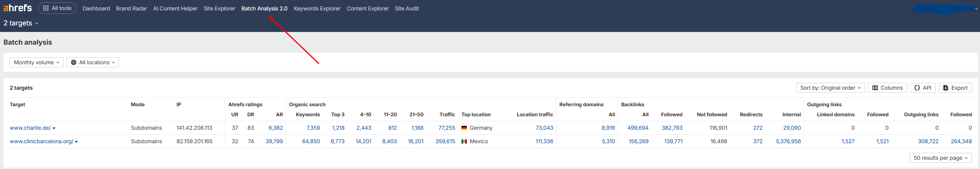Expand the Monthly volume dropdown
Screen dimensions: 980x169
(x=37, y=62)
